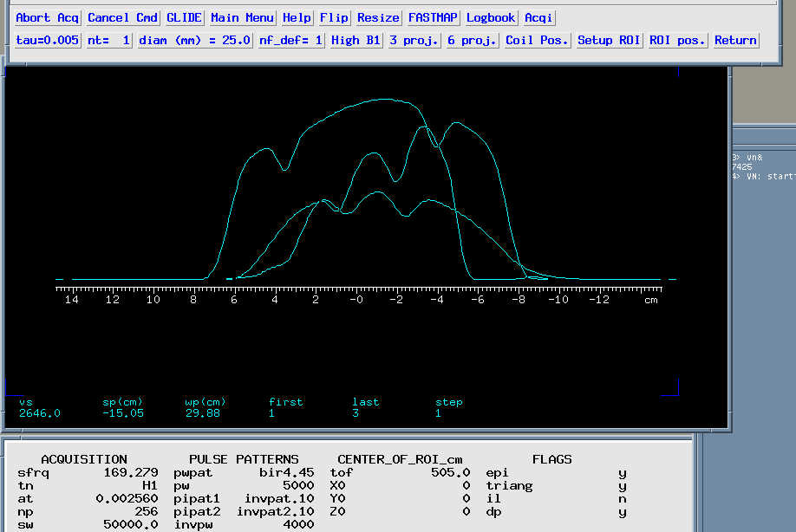The image size is (796, 532).
Task: Click the np value 256
Action: (x=147, y=512)
